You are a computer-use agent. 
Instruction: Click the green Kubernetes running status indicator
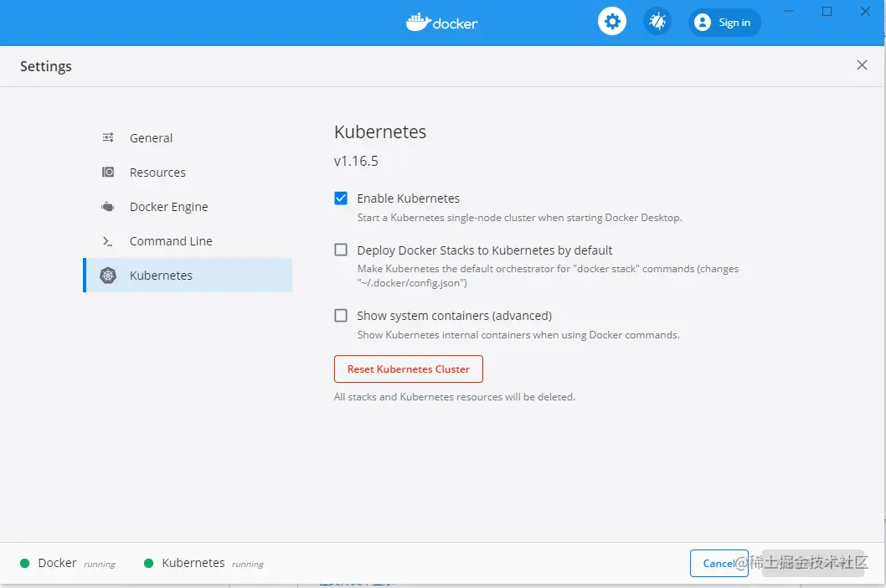(148, 563)
